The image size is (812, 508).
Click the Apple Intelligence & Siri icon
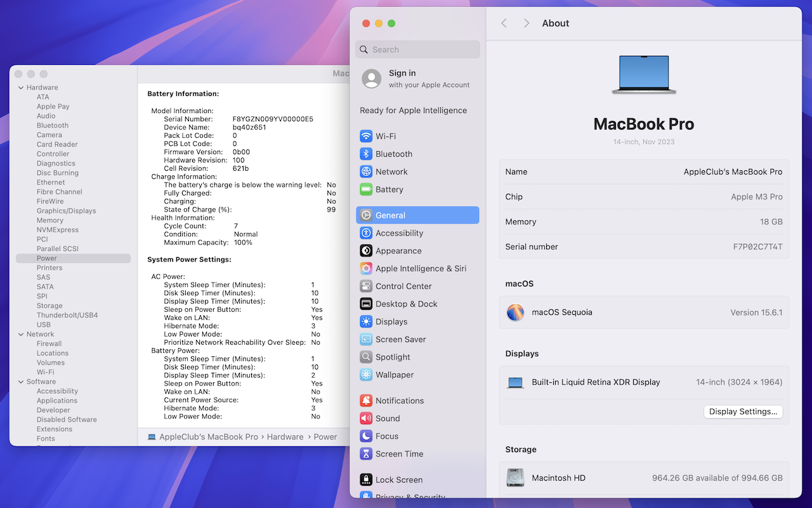[x=366, y=269]
